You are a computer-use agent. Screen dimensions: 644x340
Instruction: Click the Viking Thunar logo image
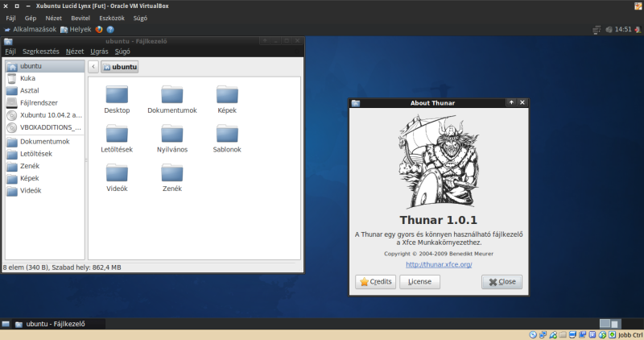439,162
